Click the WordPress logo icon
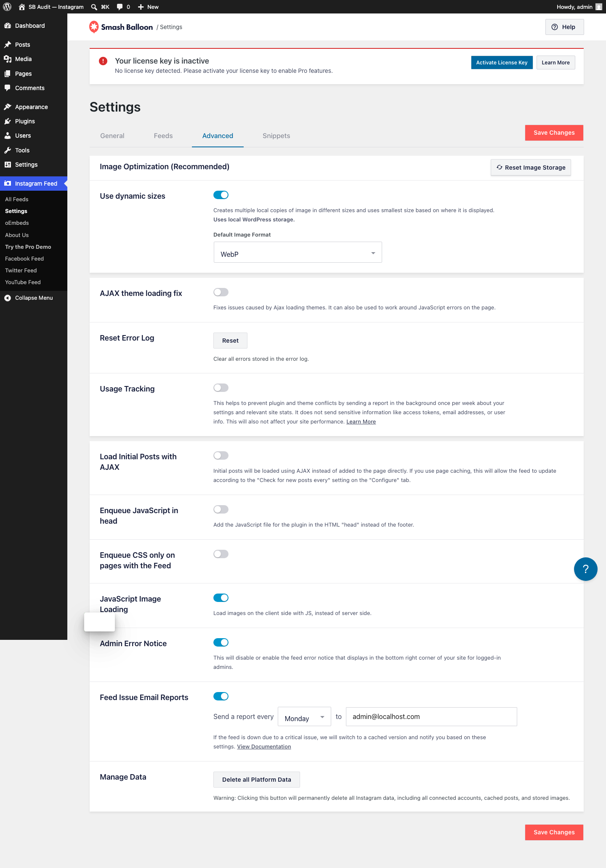This screenshot has width=606, height=868. click(7, 7)
